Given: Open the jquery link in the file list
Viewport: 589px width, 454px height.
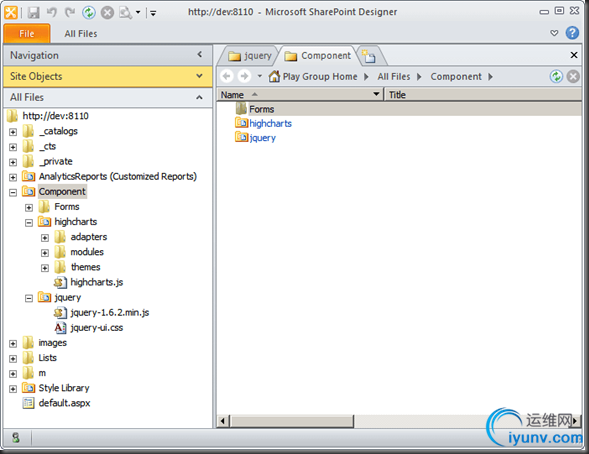Looking at the screenshot, I should 262,138.
